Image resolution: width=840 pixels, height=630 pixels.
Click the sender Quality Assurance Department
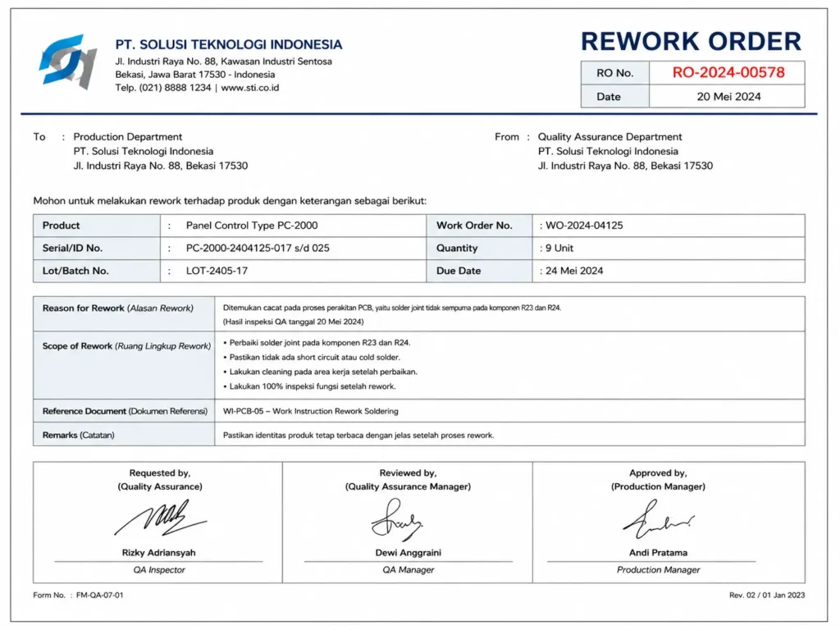coord(609,137)
